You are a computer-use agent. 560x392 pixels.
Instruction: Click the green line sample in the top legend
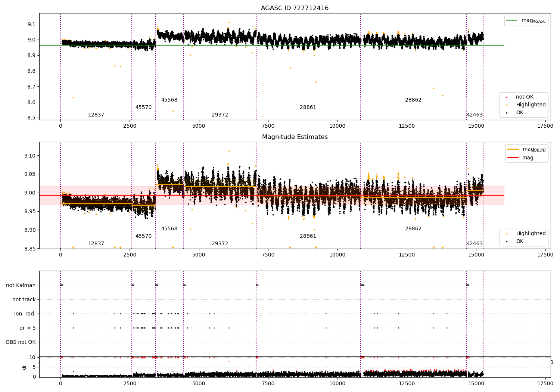tap(512, 21)
